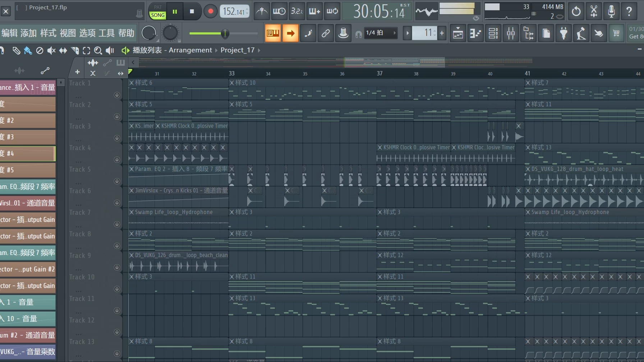Click the metronome icon
This screenshot has height=362, width=644.
point(261,11)
